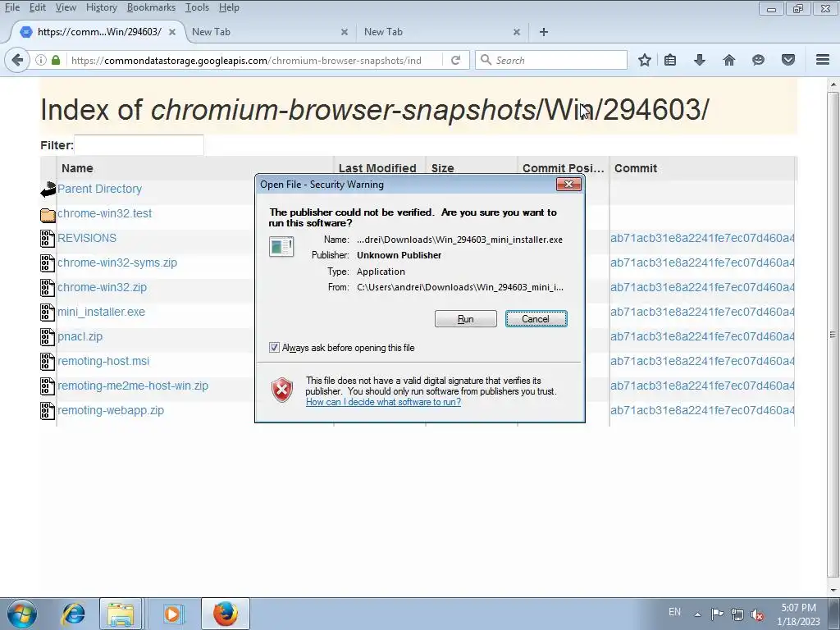
Task: Open Windows Explorer from taskbar
Action: [x=121, y=614]
